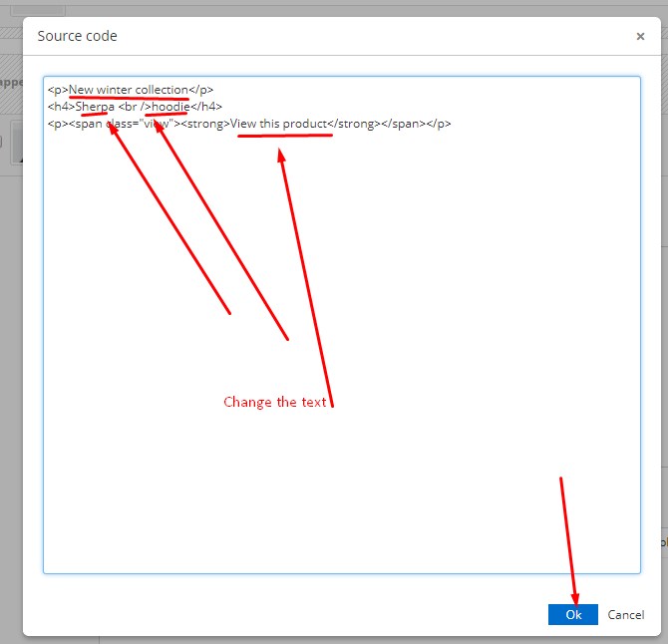Click the closing </h4> tag
The width and height of the screenshot is (668, 644).
(x=205, y=107)
